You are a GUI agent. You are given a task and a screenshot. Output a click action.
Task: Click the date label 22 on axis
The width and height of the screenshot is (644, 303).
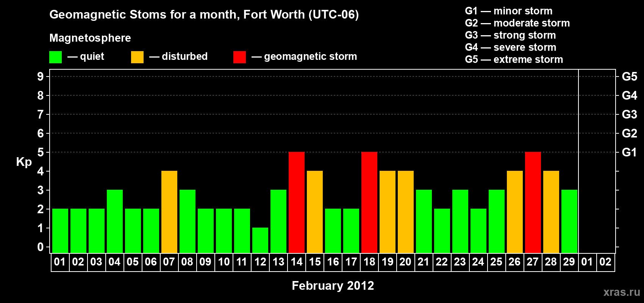click(442, 262)
